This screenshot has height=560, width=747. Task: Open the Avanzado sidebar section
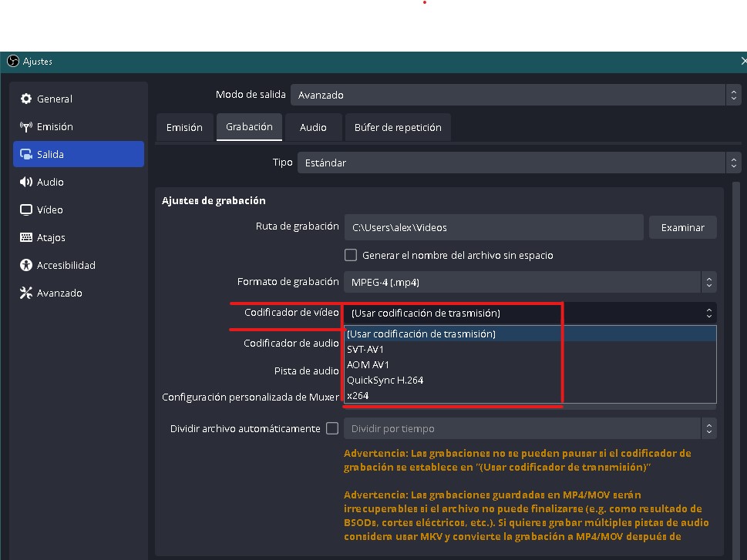pos(79,293)
